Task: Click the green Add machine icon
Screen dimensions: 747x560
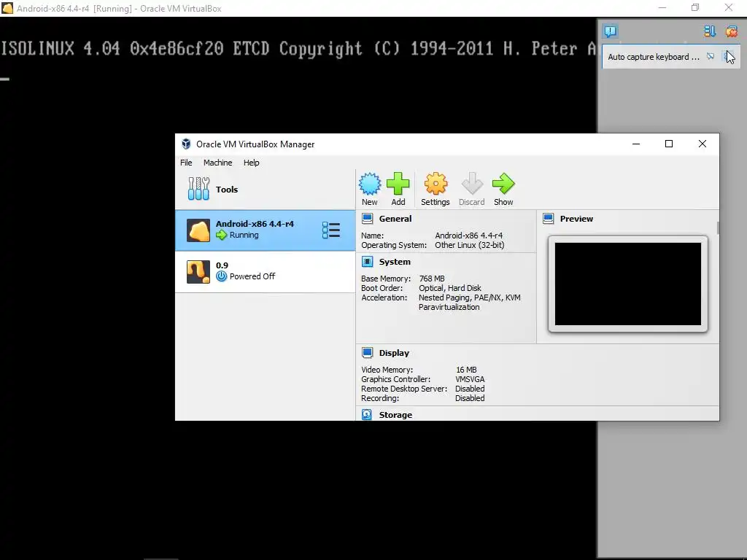Action: point(398,184)
